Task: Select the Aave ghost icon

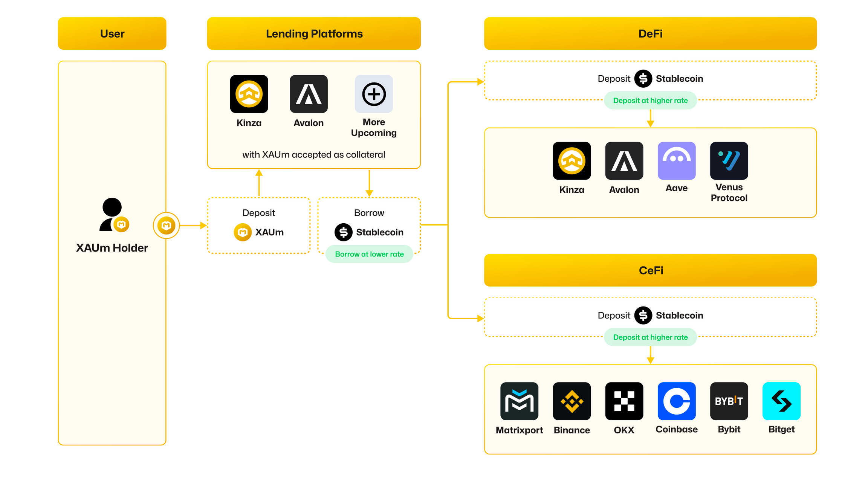Action: 677,161
